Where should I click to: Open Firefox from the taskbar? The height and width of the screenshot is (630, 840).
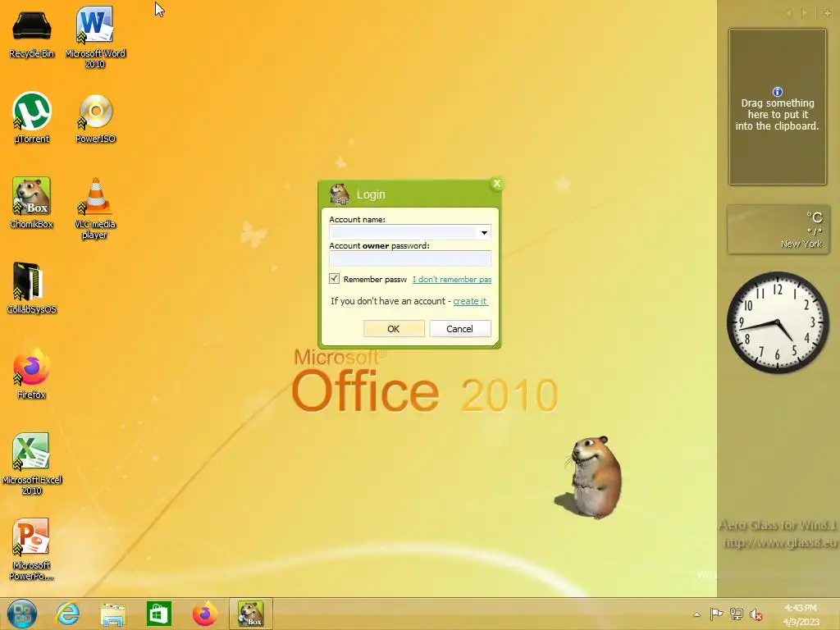[x=204, y=614]
